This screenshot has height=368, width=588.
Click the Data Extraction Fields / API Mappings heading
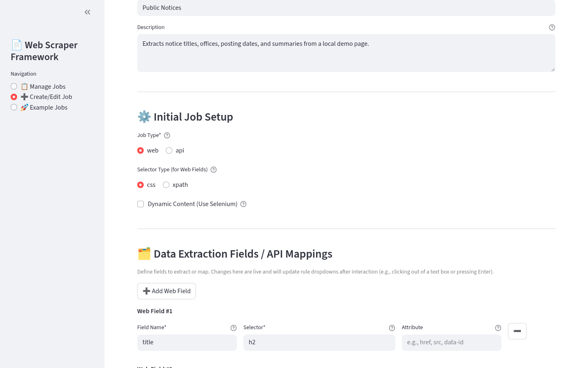pos(235,254)
